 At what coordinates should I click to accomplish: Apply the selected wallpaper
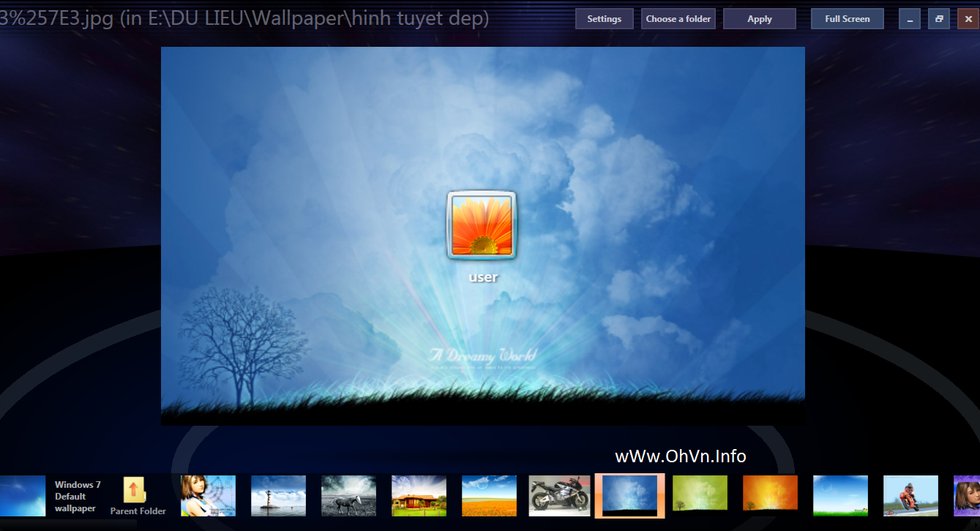759,19
